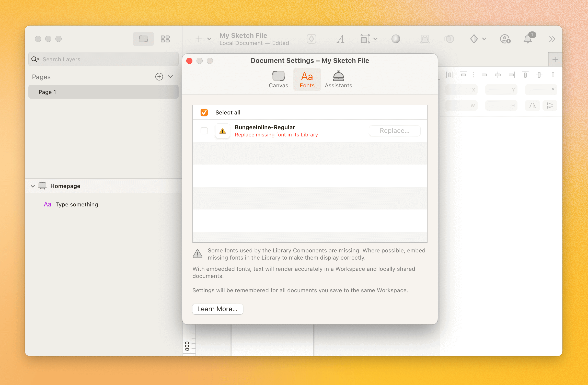Select the Homepage artboard layer

pyautogui.click(x=103, y=186)
